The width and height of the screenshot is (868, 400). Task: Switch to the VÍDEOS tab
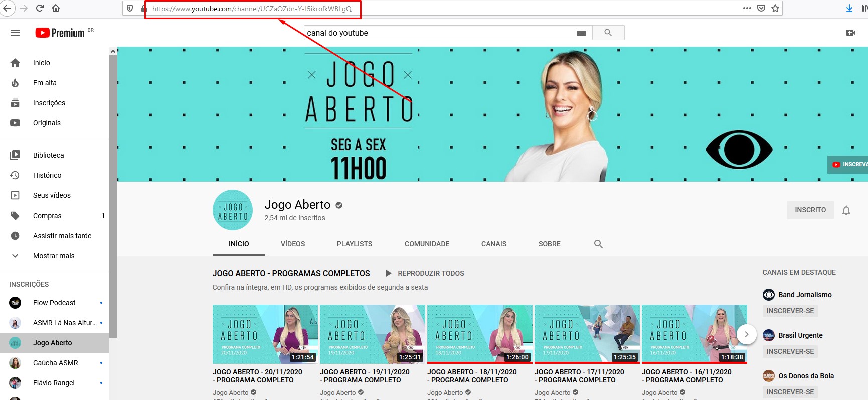pos(293,244)
